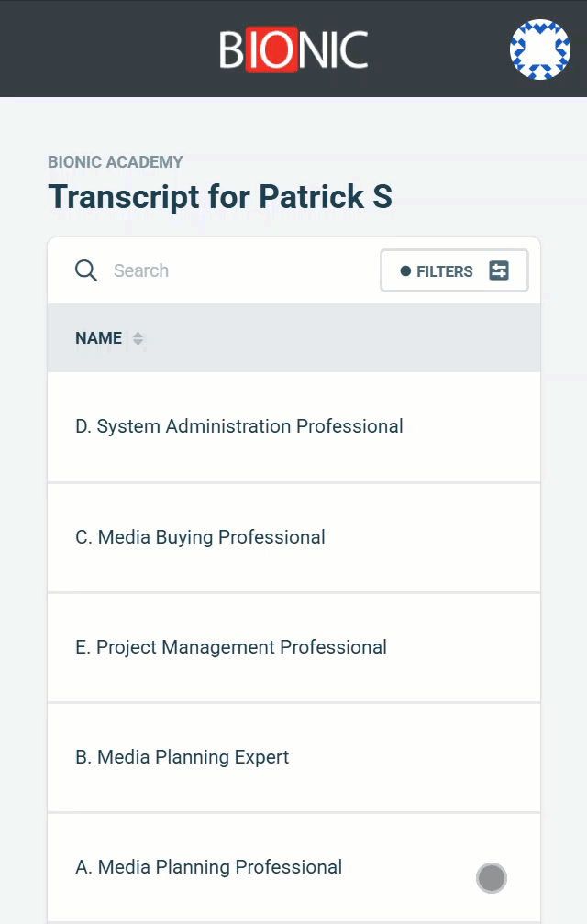This screenshot has height=924, width=587.
Task: Click the Bionic logo in header
Action: 293,49
